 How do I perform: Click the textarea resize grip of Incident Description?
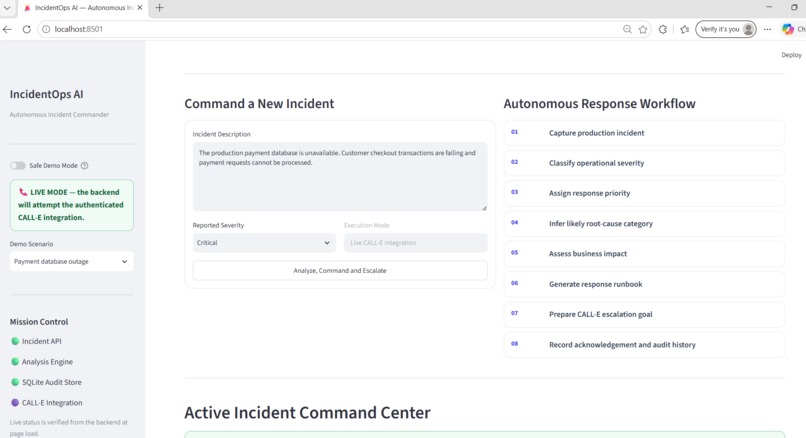click(x=484, y=208)
